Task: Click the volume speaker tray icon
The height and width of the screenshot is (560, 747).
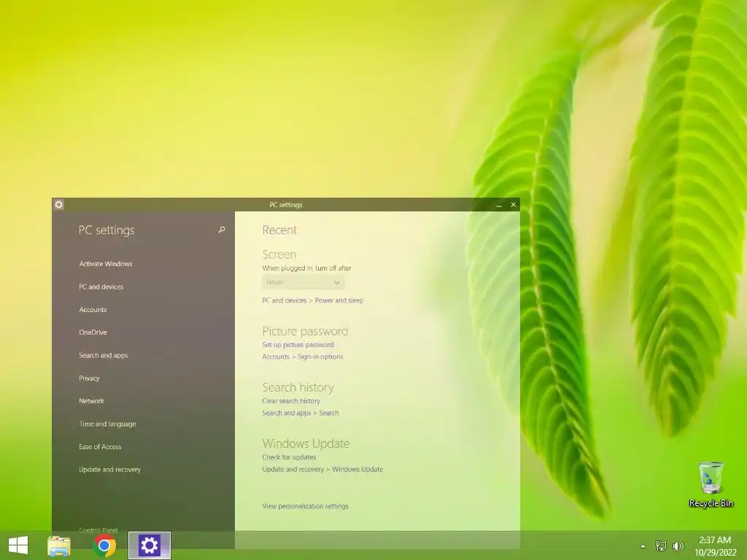Action: (x=678, y=545)
